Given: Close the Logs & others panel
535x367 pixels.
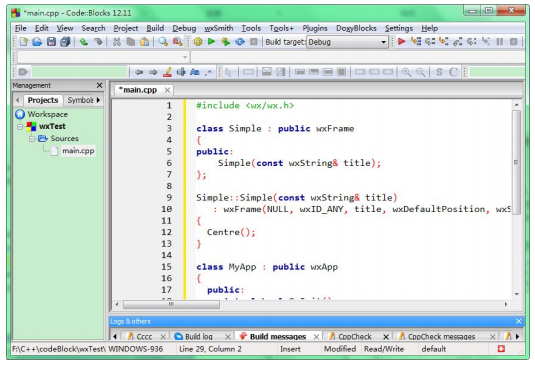Looking at the screenshot, I should (518, 321).
